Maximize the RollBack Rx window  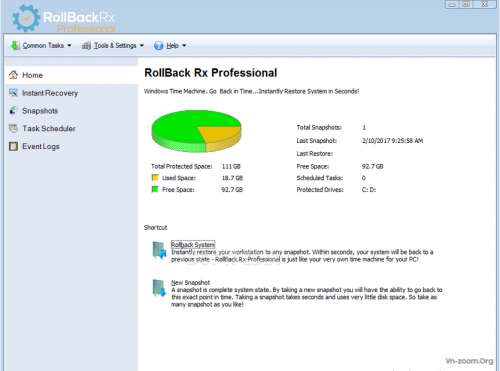click(x=466, y=4)
